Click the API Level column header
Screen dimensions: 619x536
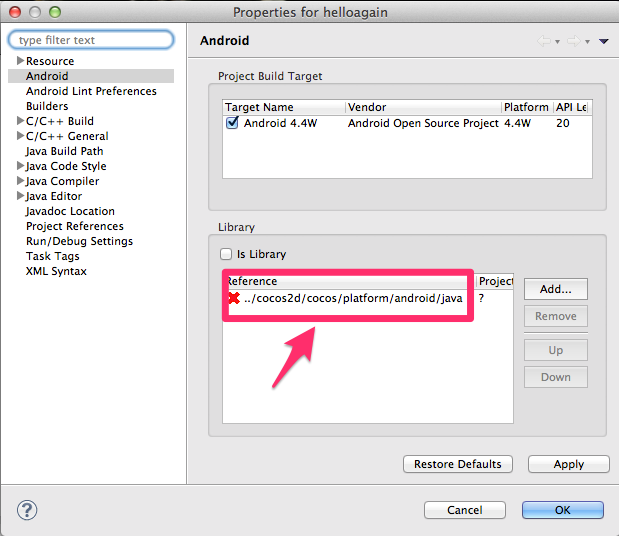(572, 107)
